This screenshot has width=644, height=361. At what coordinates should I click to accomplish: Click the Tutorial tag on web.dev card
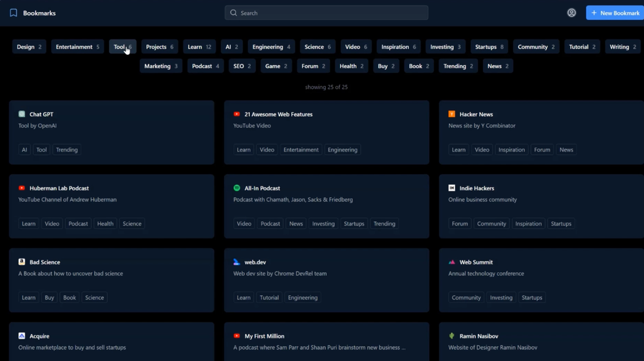click(x=269, y=298)
